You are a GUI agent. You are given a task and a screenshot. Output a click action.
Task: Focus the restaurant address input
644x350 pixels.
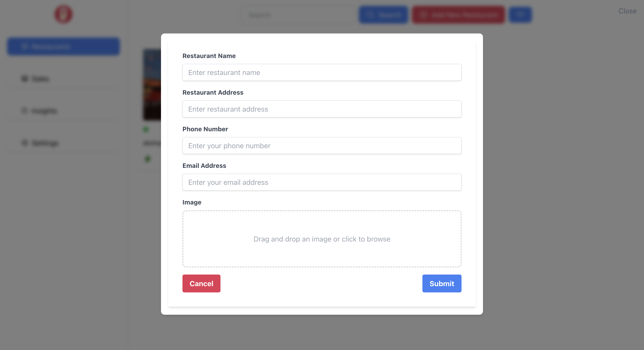322,109
